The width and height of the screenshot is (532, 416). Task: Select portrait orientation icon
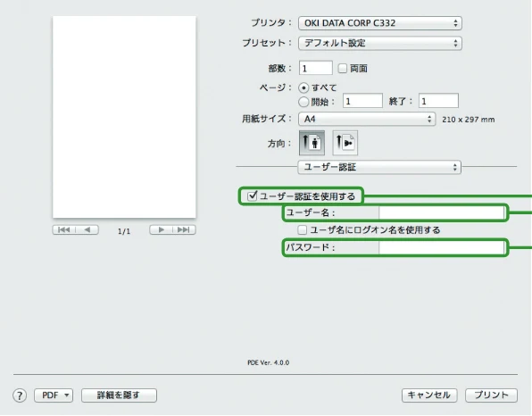coord(312,143)
